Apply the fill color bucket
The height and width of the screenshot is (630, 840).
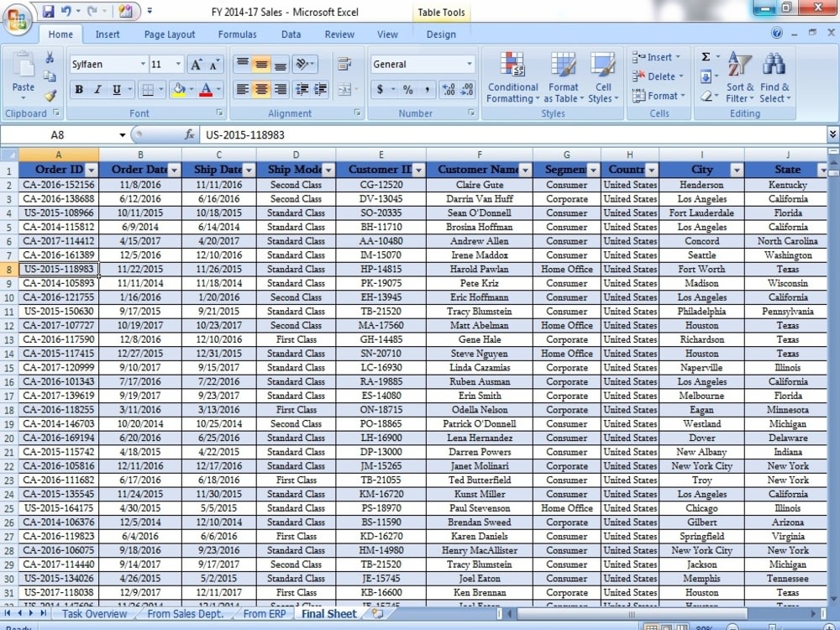coord(179,90)
